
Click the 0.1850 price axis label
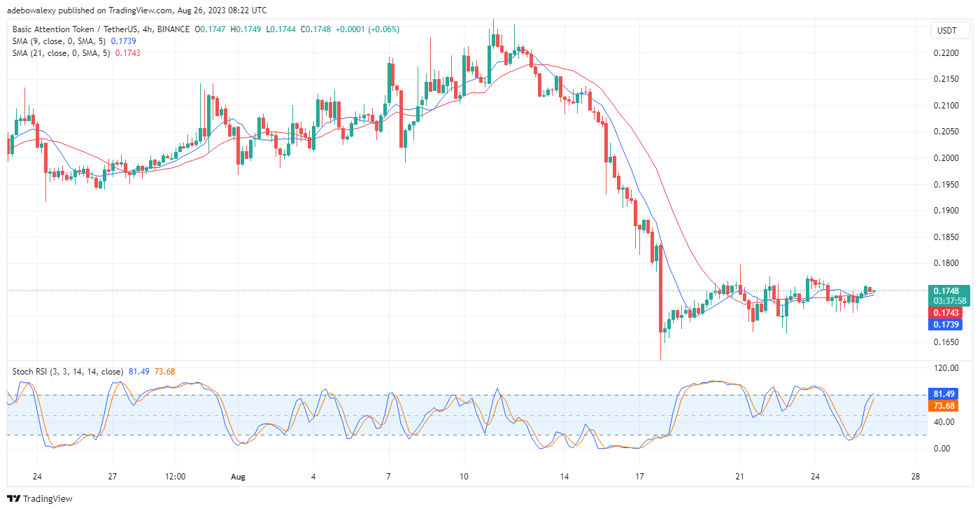point(945,237)
